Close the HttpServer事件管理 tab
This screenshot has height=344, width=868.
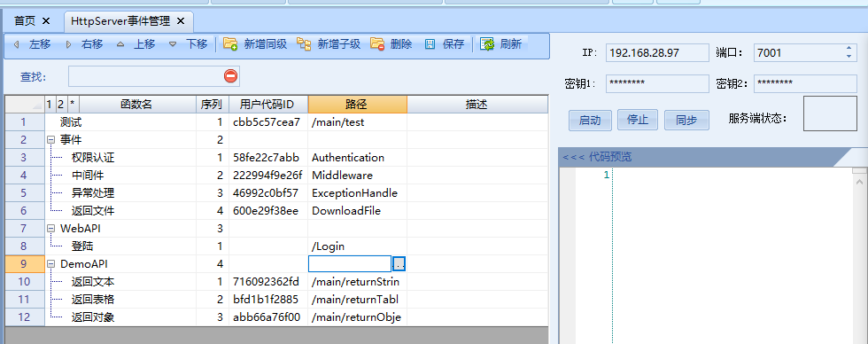tap(181, 21)
